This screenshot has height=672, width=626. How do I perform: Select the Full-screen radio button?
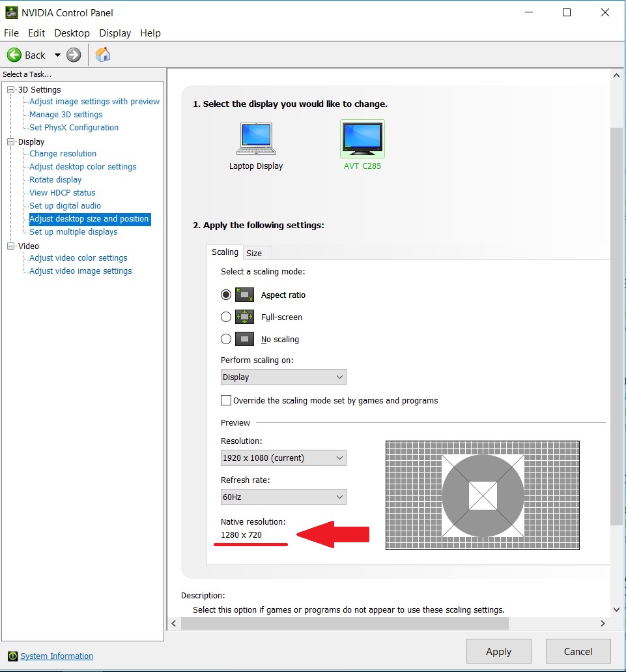tap(226, 317)
